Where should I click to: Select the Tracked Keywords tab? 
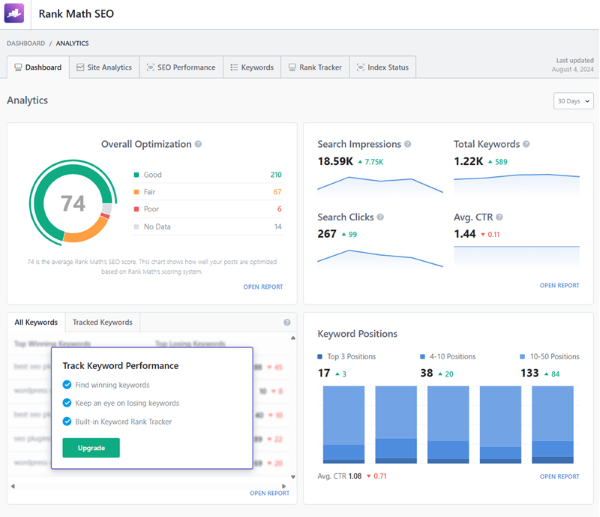tap(102, 323)
